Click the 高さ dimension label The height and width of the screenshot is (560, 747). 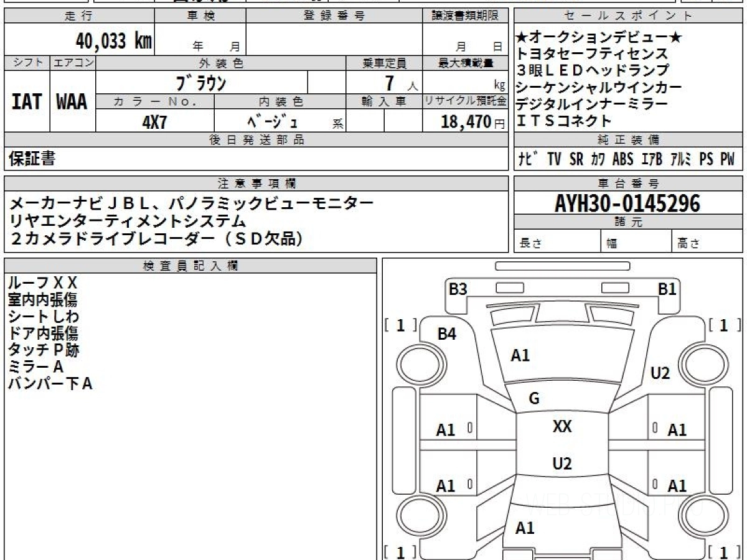688,243
